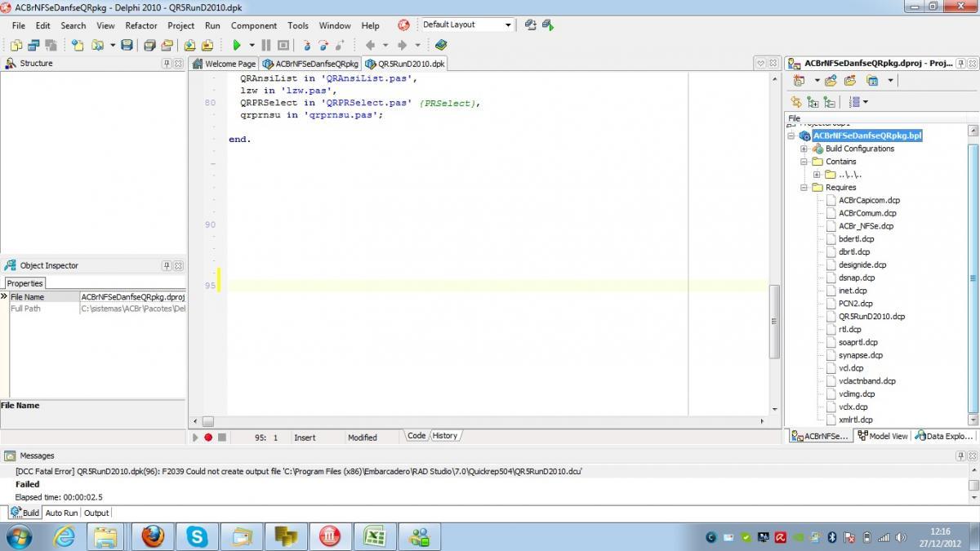
Task: Open the Default Layout combo box
Action: click(468, 24)
